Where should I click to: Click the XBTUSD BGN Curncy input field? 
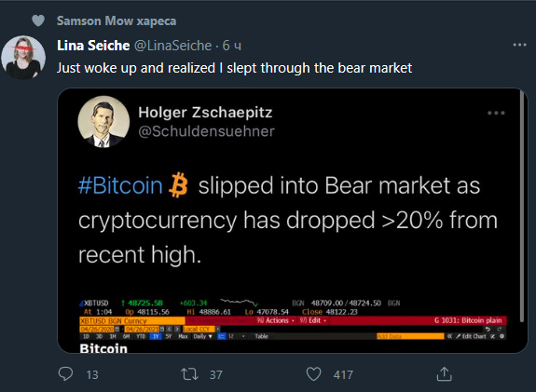tap(132, 321)
